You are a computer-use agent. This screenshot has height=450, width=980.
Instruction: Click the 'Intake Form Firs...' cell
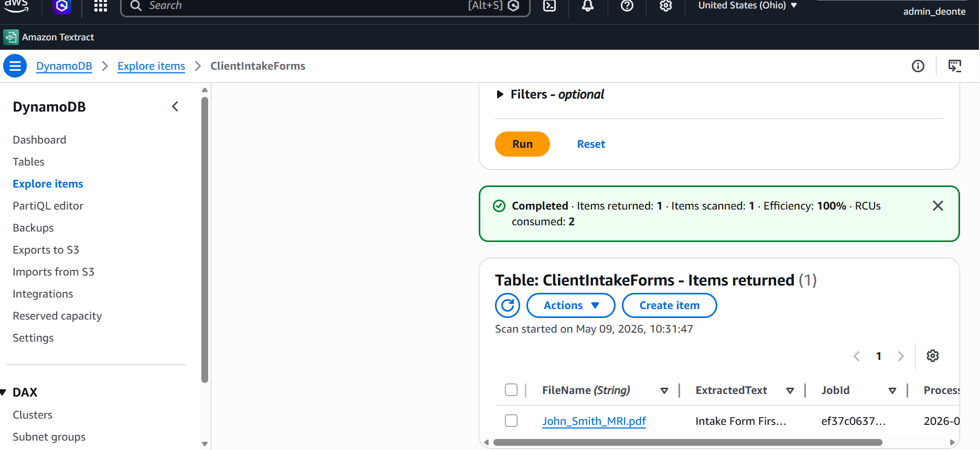(x=740, y=421)
